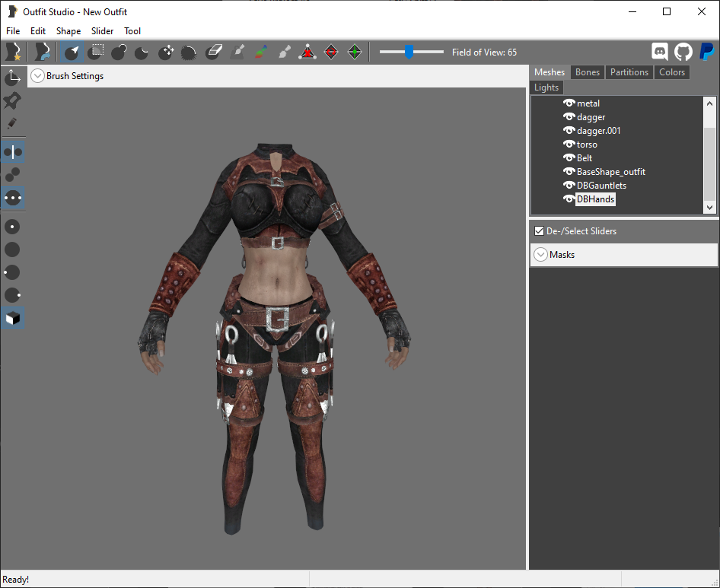The image size is (720, 588).
Task: Hide the DBHands eye icon
Action: pyautogui.click(x=569, y=199)
